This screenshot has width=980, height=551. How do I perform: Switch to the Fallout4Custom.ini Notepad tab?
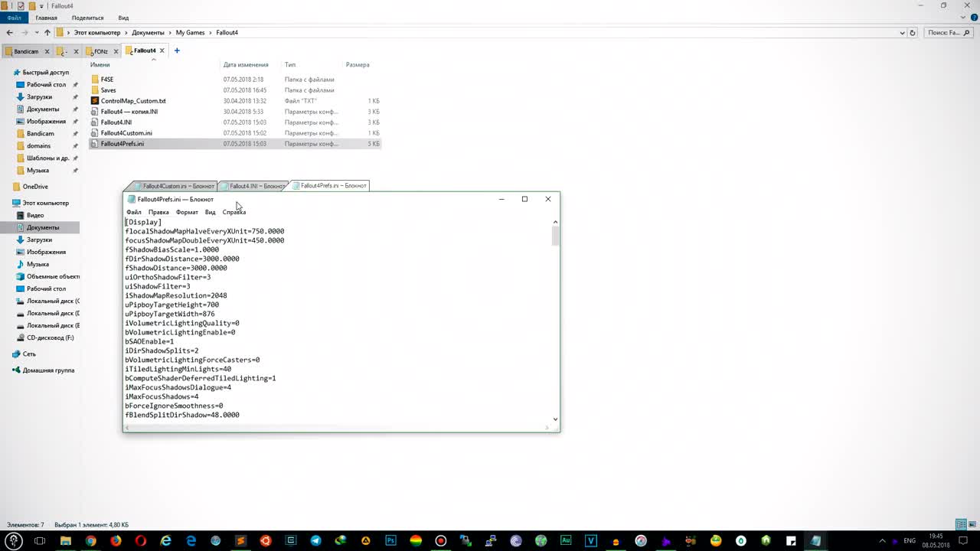[x=175, y=186]
